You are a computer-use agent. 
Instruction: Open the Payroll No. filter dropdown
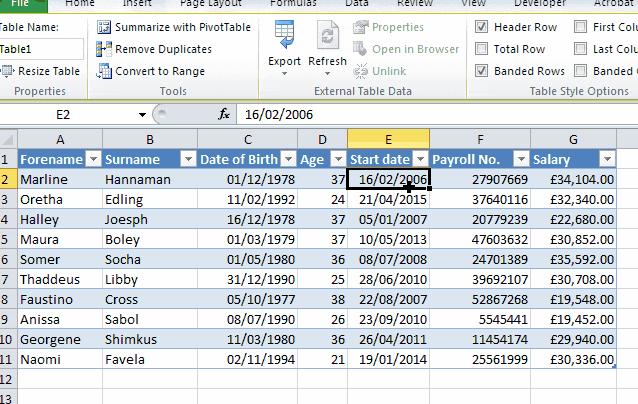coord(521,159)
